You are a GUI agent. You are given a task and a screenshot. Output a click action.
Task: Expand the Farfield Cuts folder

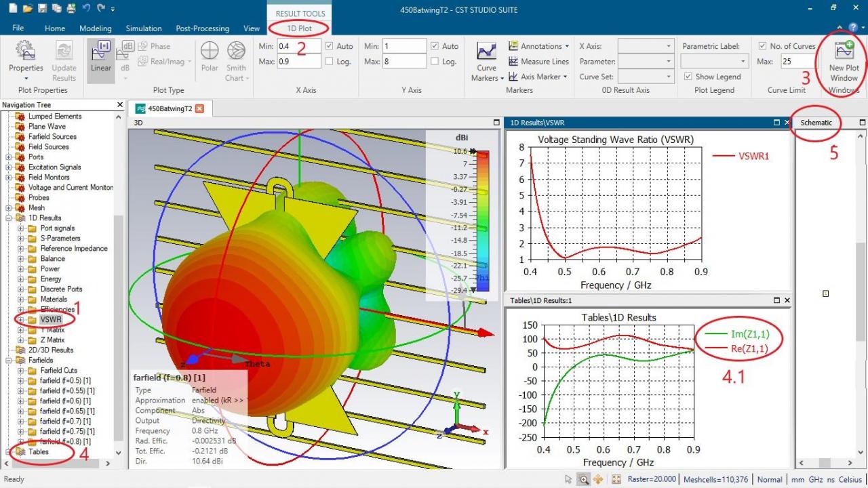20,371
